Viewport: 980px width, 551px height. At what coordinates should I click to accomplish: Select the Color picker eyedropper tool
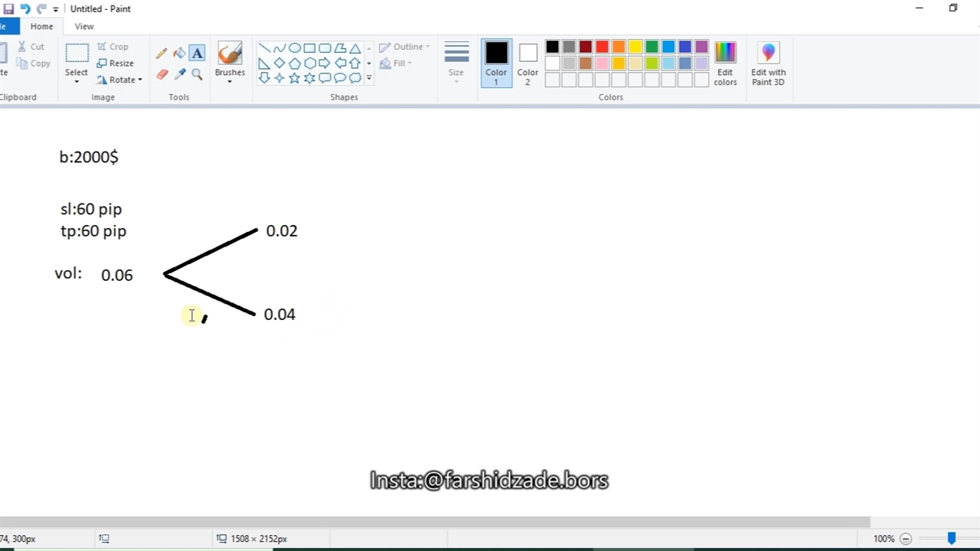[180, 74]
